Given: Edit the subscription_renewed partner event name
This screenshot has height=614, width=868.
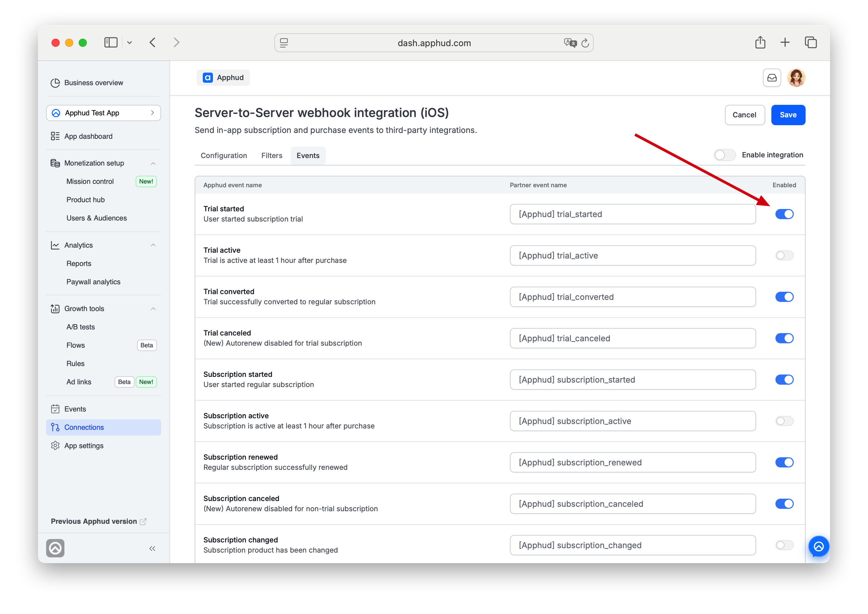Looking at the screenshot, I should tap(632, 462).
